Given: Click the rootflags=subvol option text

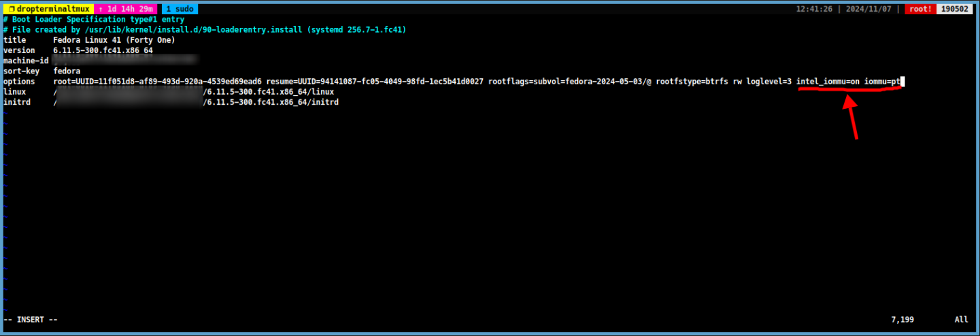Looking at the screenshot, I should point(570,82).
